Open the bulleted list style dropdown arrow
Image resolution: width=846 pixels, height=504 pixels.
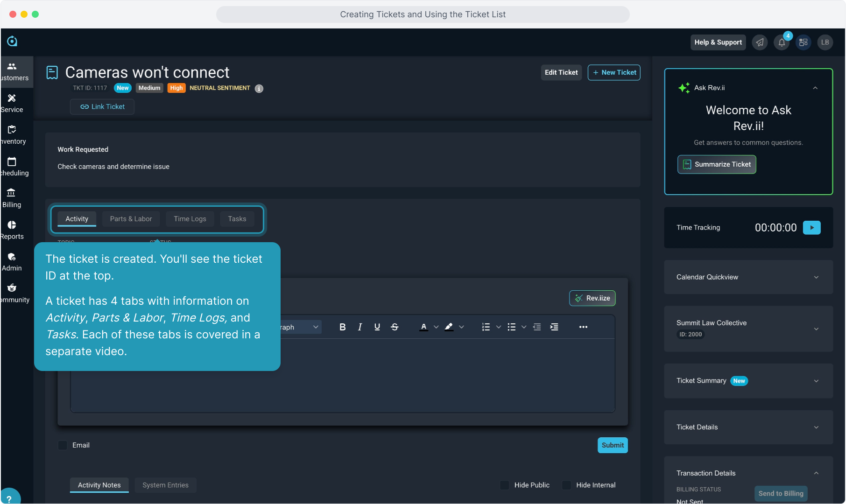(524, 327)
